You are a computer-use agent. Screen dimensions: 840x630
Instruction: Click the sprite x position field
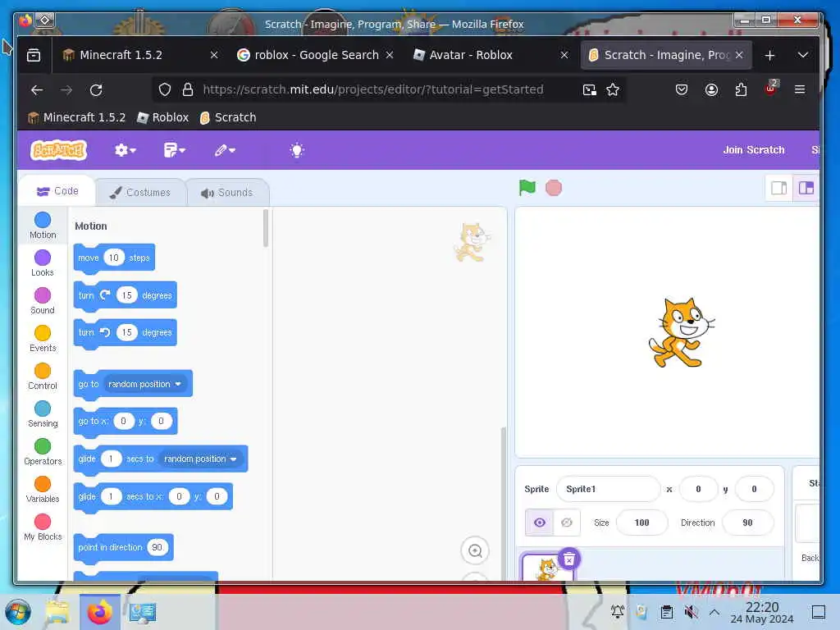pyautogui.click(x=698, y=489)
